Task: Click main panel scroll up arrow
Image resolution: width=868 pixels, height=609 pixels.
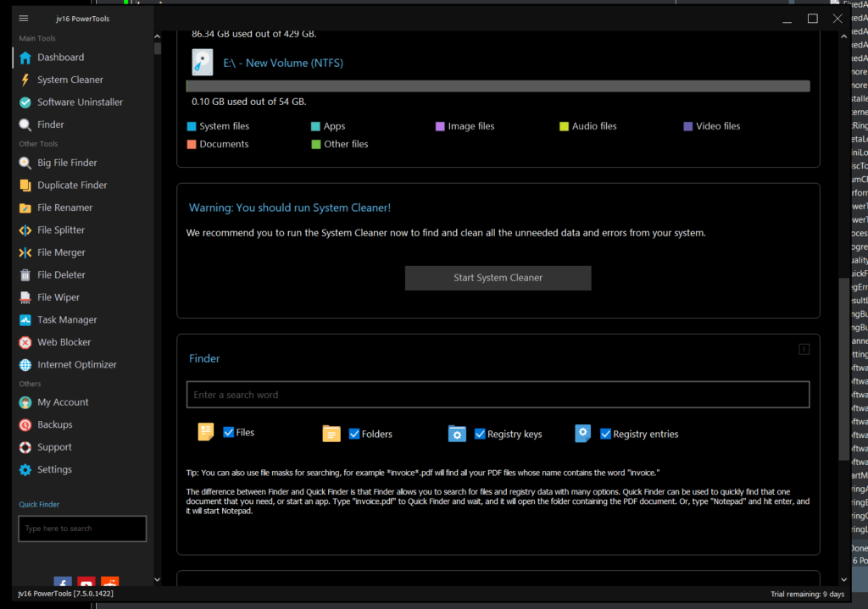Action: coord(843,36)
